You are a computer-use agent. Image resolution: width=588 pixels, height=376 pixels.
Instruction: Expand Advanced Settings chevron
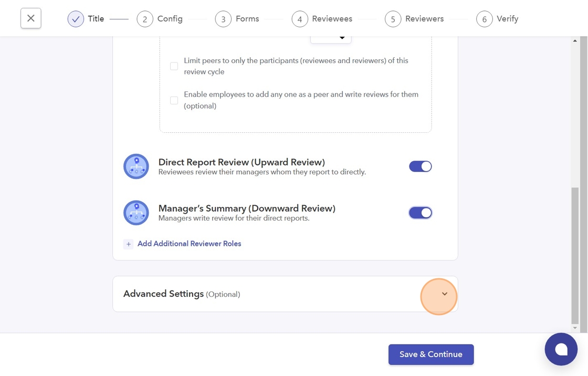click(444, 294)
